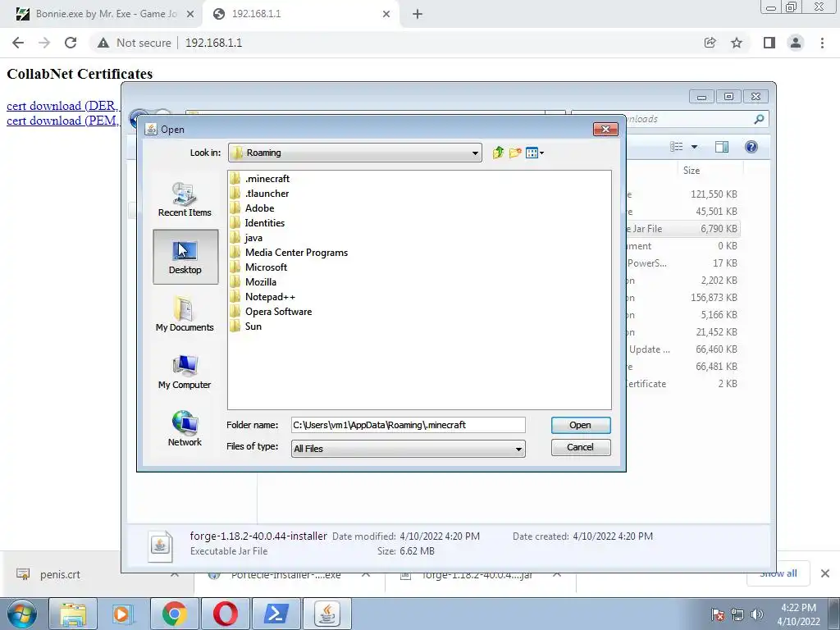Select the Opera Software folder

(271, 311)
